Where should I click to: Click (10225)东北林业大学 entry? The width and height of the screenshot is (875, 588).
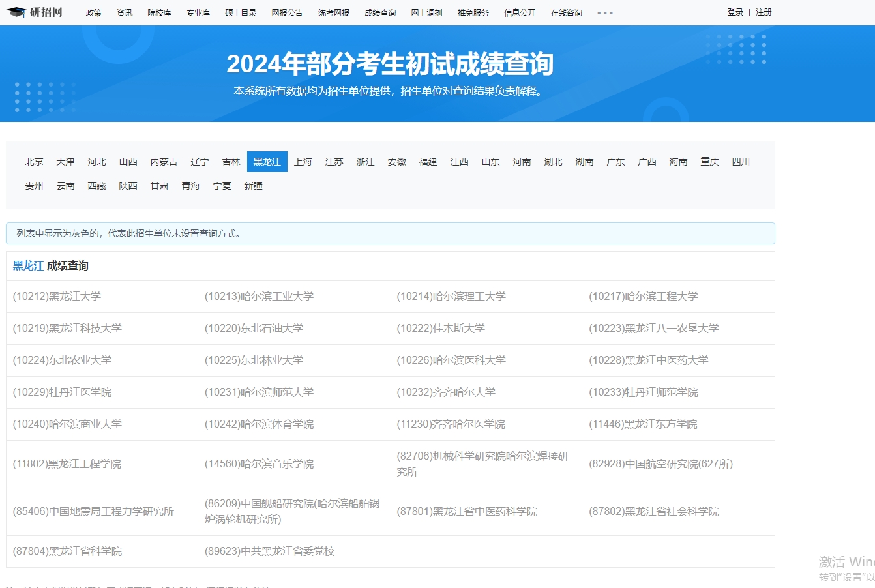254,360
